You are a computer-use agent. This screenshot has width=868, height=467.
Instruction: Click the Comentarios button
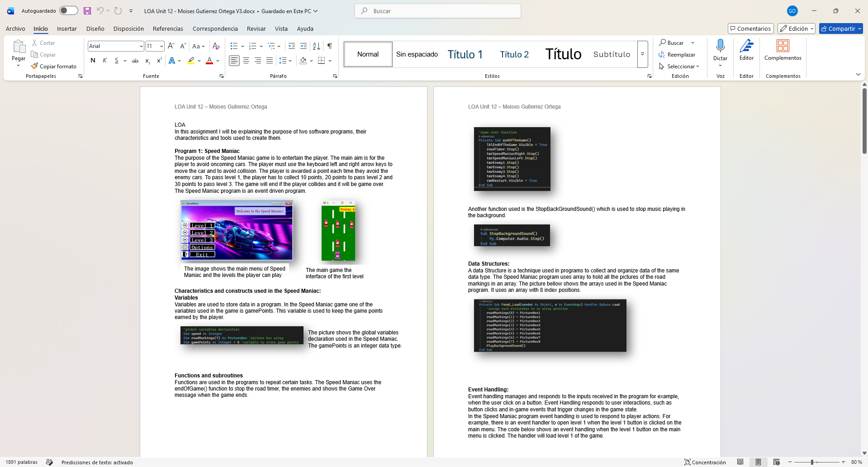point(751,29)
